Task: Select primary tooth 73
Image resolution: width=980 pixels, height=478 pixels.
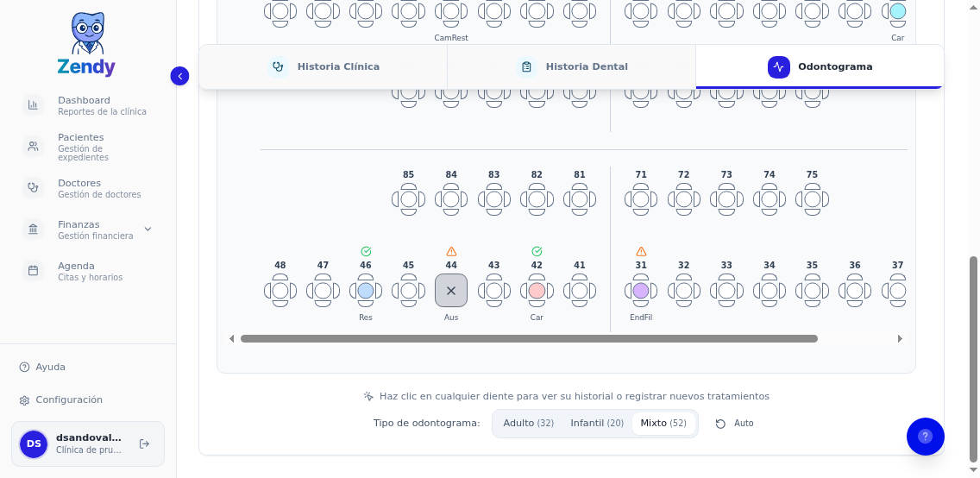Action: tap(726, 199)
